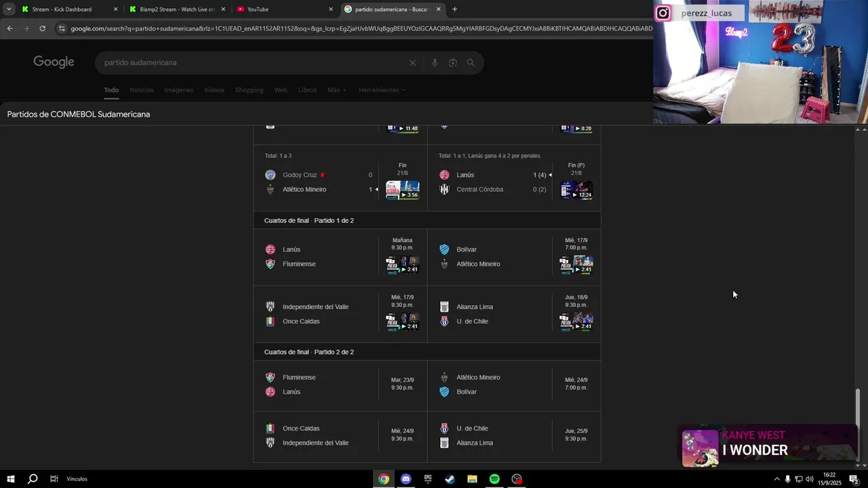
Task: Play Alianza Lima vs U. de Chile preview
Action: click(x=576, y=321)
